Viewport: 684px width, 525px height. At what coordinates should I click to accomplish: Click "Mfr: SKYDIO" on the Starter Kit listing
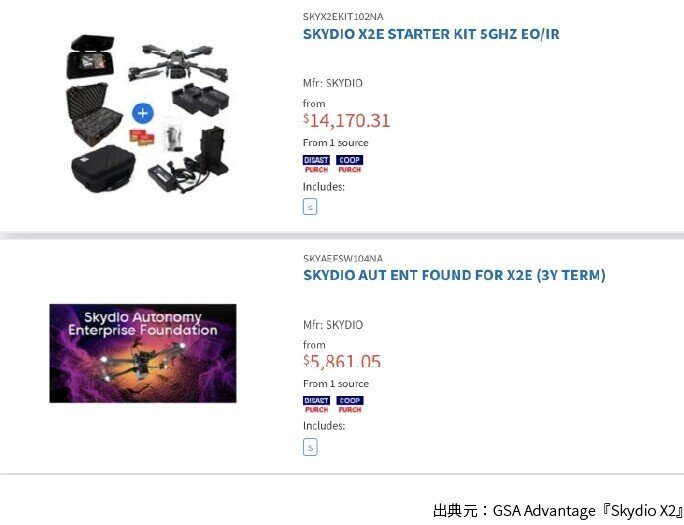(333, 84)
